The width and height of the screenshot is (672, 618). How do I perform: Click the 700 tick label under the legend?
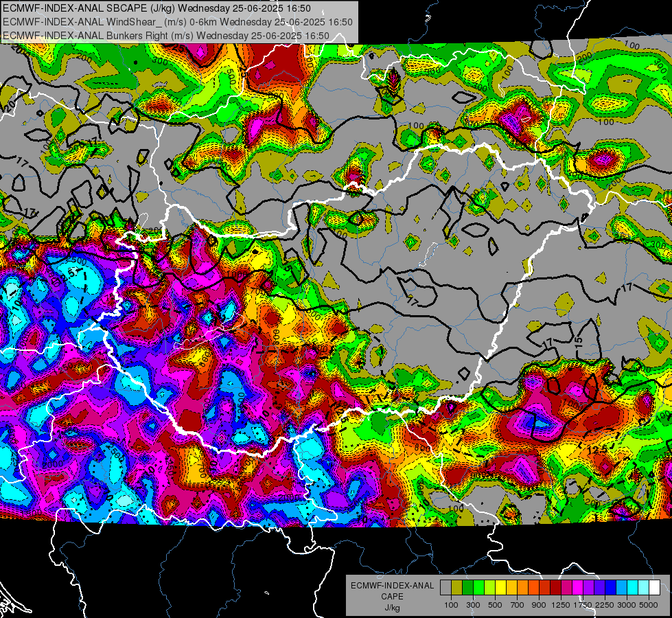point(518,605)
